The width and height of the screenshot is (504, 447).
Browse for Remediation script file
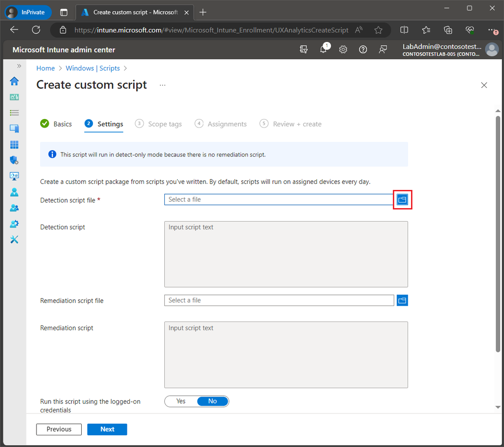click(402, 300)
